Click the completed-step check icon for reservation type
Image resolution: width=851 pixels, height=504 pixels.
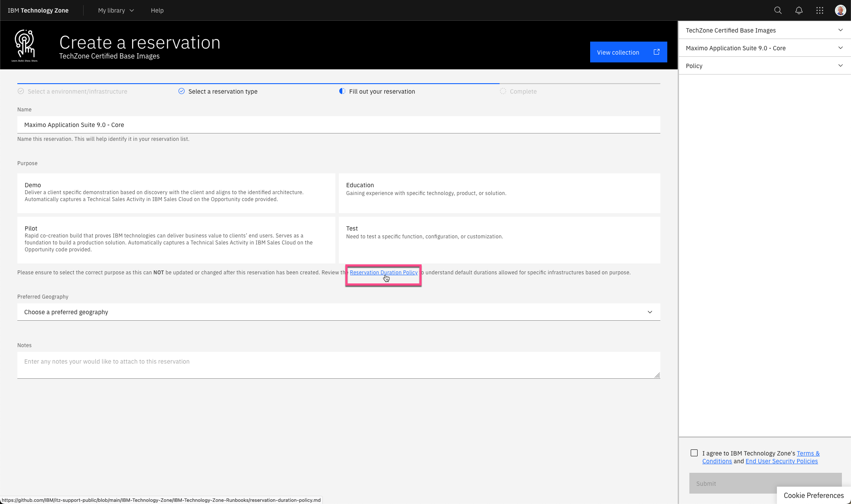182,91
